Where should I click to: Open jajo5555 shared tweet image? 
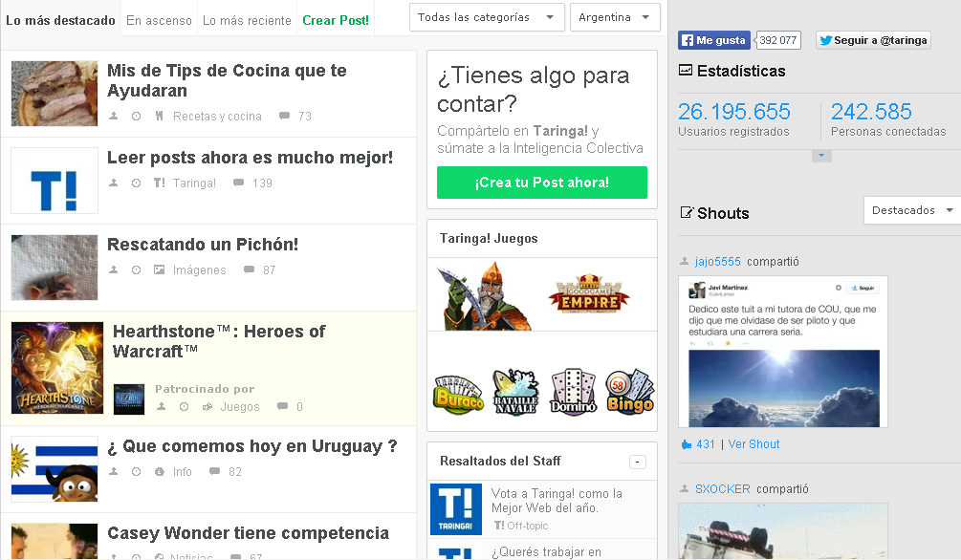(782, 352)
